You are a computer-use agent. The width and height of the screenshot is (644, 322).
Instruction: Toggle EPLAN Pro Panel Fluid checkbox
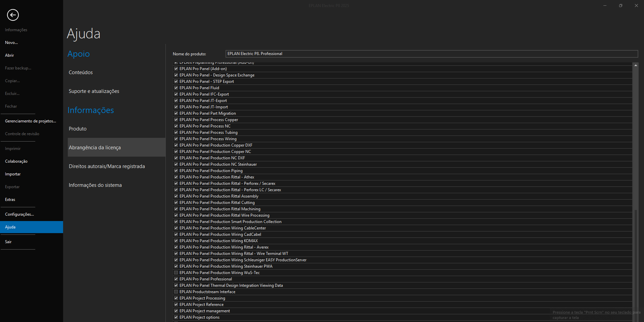[176, 88]
